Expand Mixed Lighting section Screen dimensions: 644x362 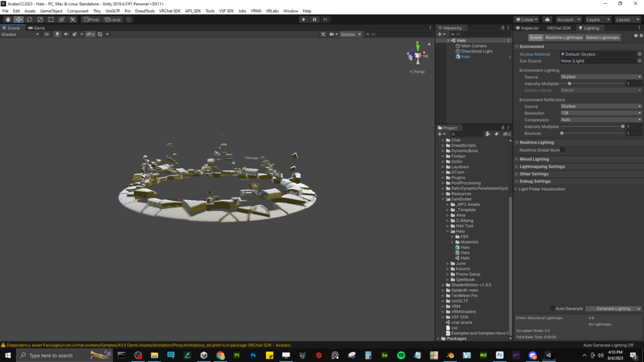[534, 160]
